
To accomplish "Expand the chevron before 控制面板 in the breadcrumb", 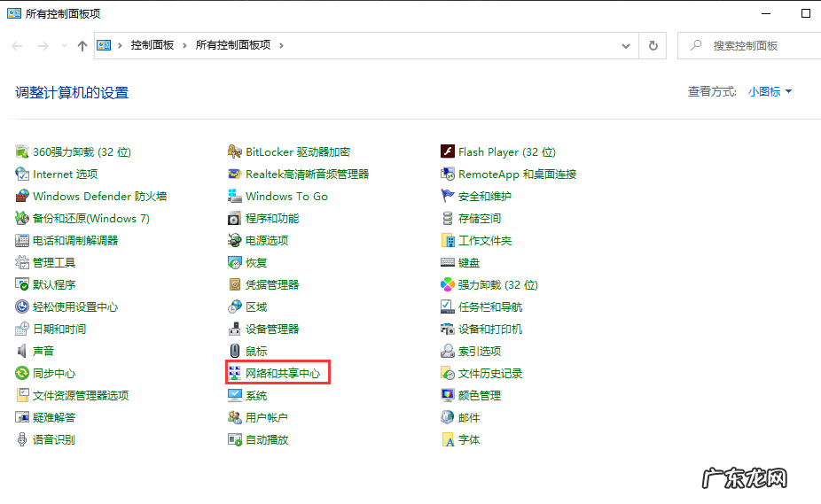I will tap(120, 45).
